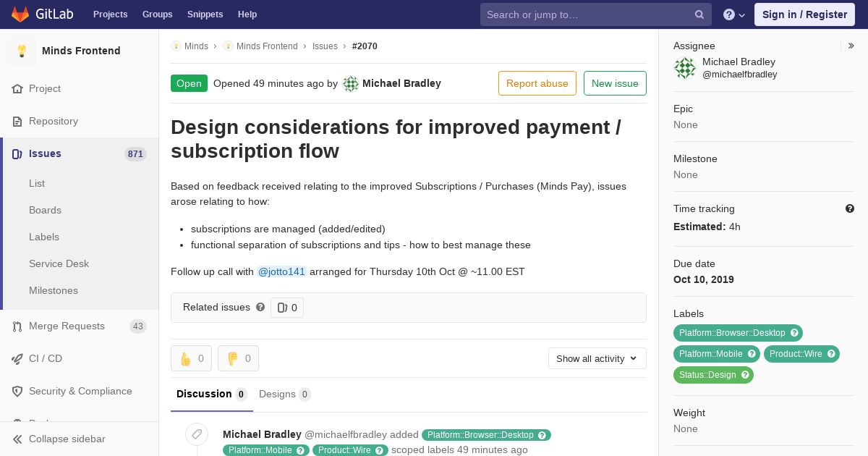The height and width of the screenshot is (456, 868).
Task: Open Platform::Mobile sidebar label
Action: (x=711, y=354)
